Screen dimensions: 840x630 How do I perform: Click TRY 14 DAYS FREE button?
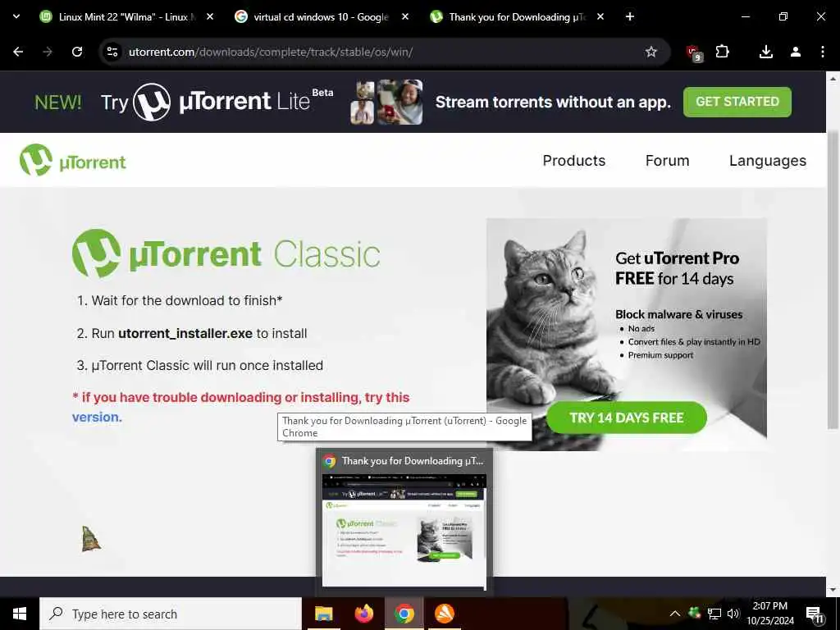(626, 418)
